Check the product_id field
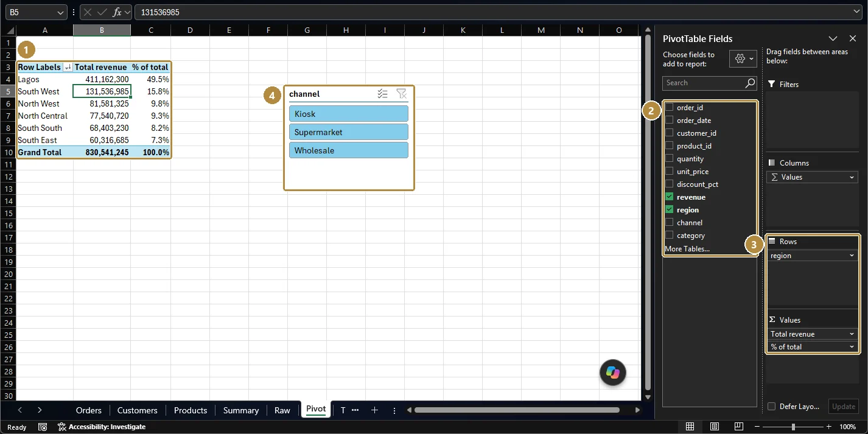 coord(669,145)
